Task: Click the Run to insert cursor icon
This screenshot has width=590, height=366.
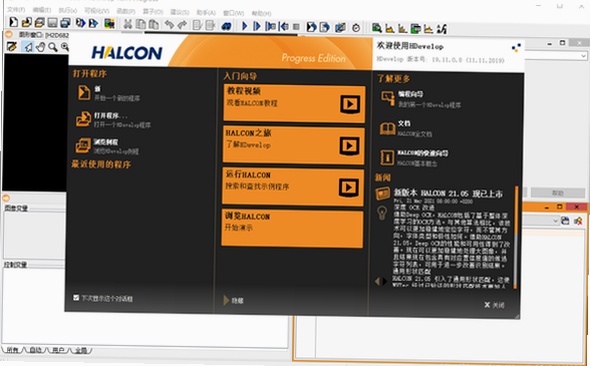Action: [257, 26]
